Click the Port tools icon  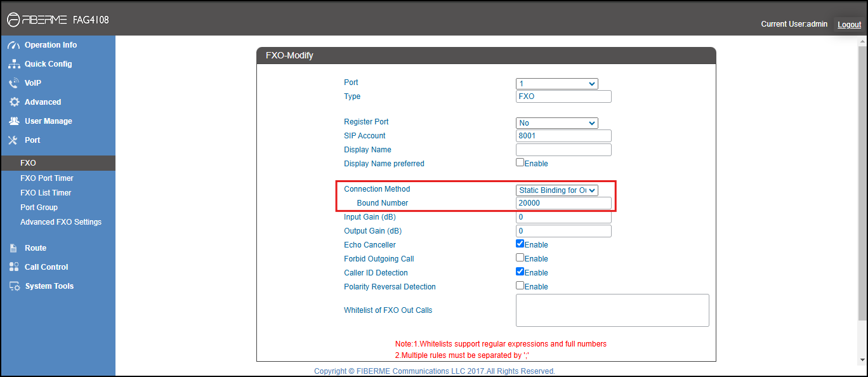point(14,140)
